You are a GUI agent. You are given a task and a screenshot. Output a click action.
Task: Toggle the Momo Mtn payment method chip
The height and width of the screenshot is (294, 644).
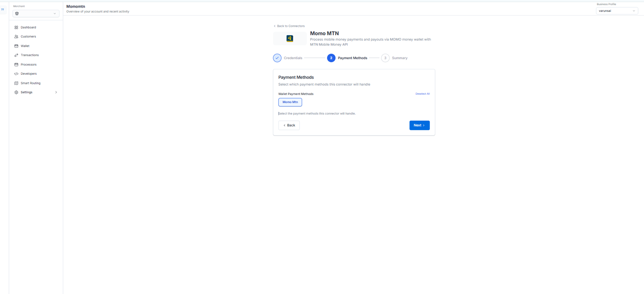tap(290, 102)
